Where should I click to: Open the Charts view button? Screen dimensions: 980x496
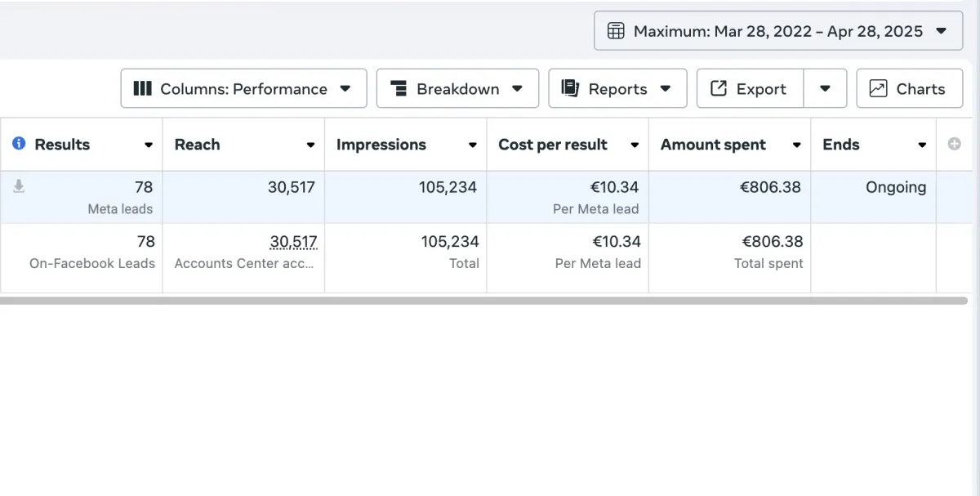pos(907,88)
